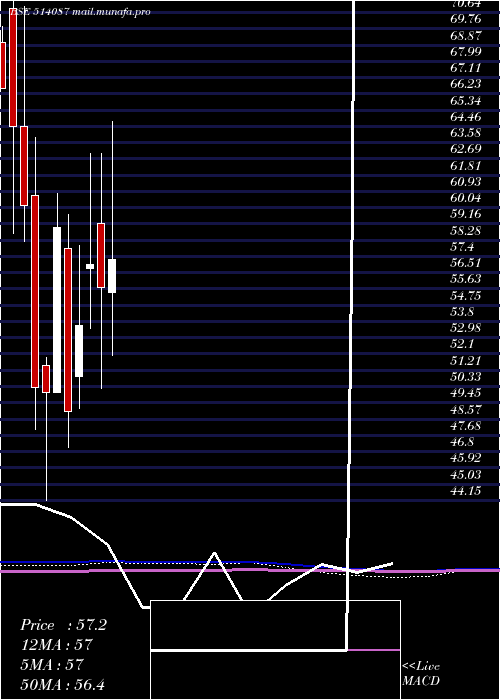Select the 54.75 axis value
This screenshot has width=500, height=700.
coord(466,295)
